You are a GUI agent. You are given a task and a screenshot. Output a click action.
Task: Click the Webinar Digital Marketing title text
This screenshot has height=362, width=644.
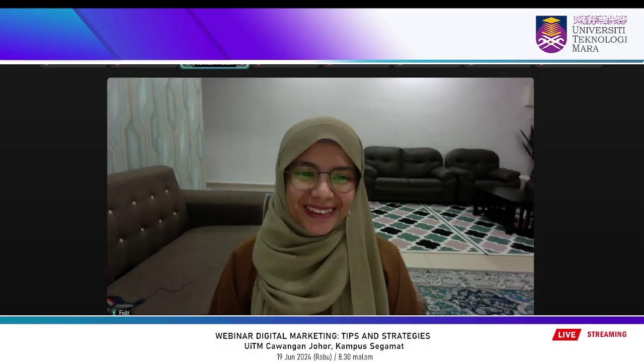point(323,336)
